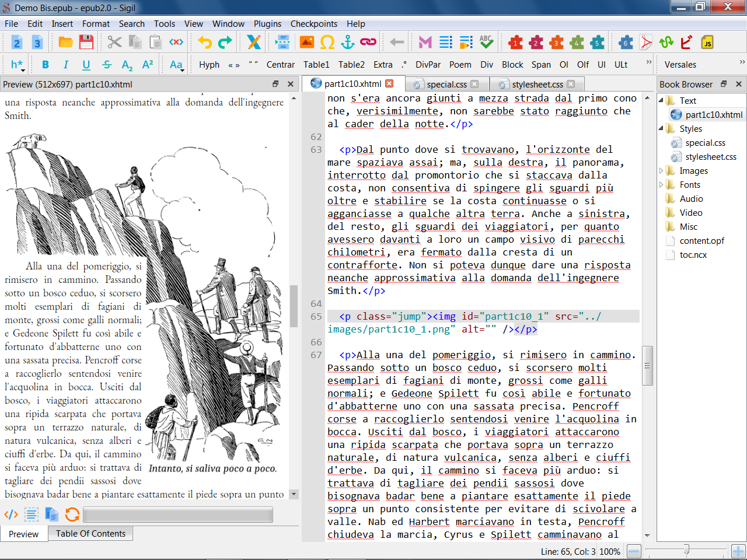747x560 pixels.
Task: Insert an image file using picture icon
Action: [x=307, y=42]
